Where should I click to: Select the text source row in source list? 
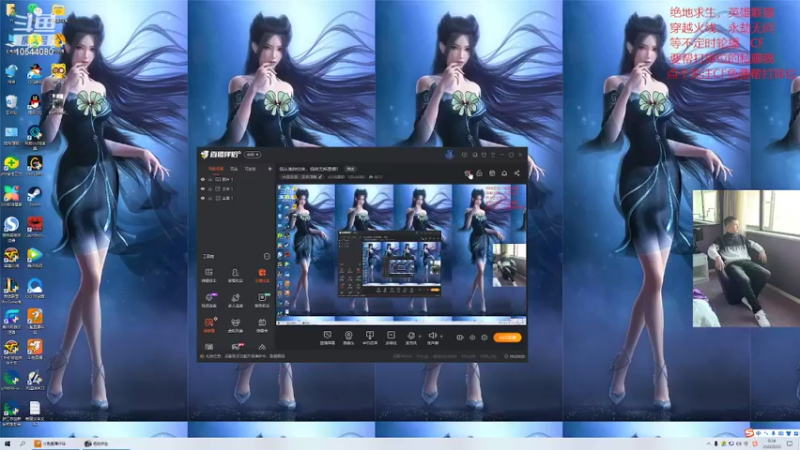[236, 189]
